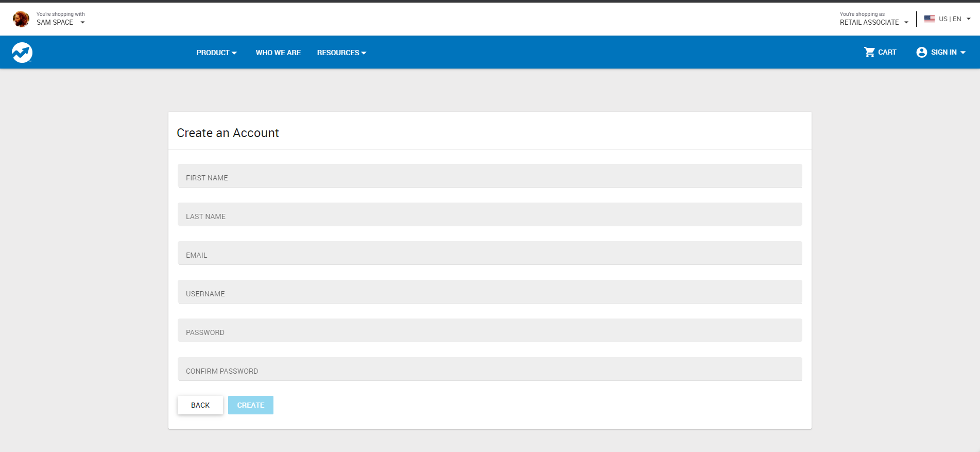Click into the Last Name field
This screenshot has height=452, width=980.
(x=489, y=215)
